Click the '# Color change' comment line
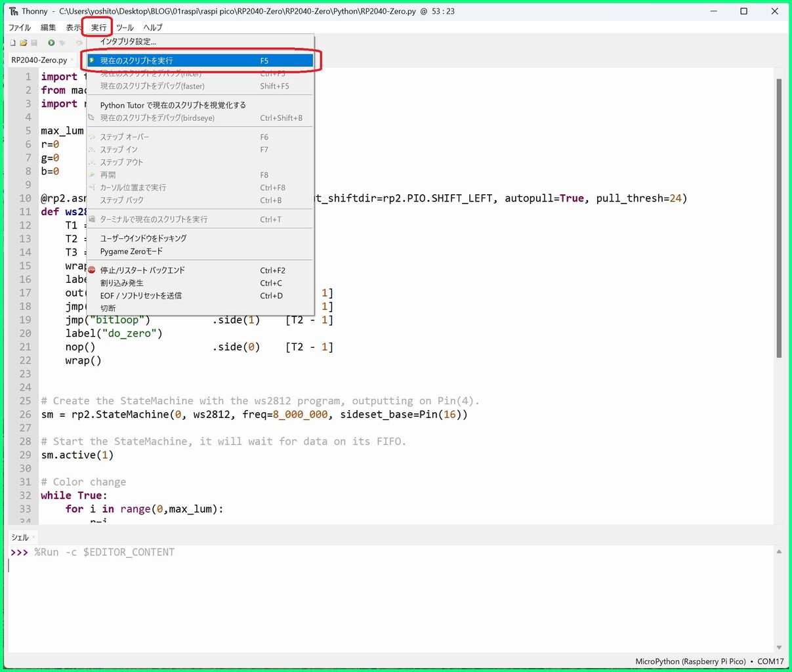The height and width of the screenshot is (672, 792). [83, 482]
